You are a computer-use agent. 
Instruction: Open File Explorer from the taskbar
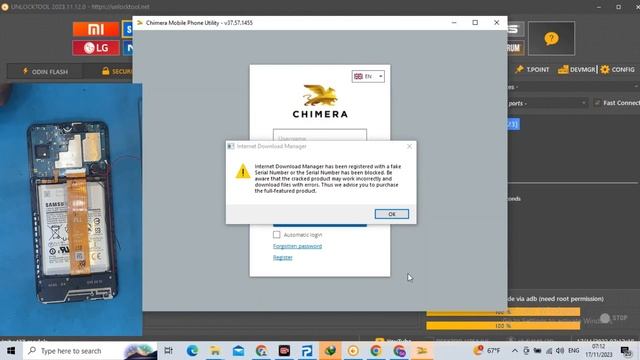[215, 351]
